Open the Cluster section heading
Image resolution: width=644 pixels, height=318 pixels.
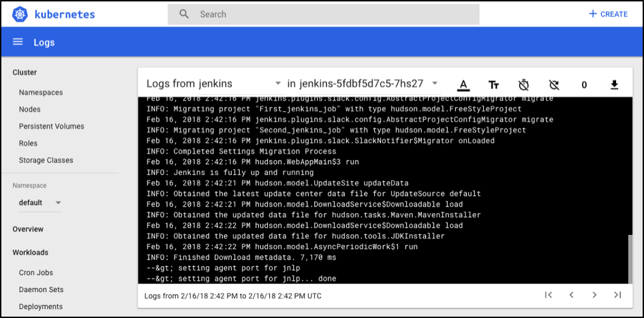pos(25,72)
